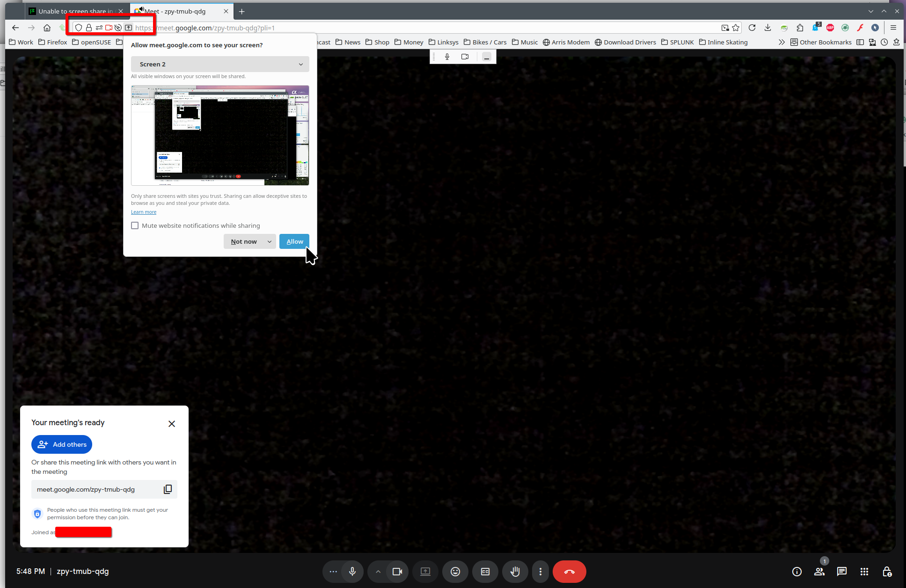This screenshot has height=588, width=906.
Task: Raise hand in the meeting
Action: click(x=515, y=572)
